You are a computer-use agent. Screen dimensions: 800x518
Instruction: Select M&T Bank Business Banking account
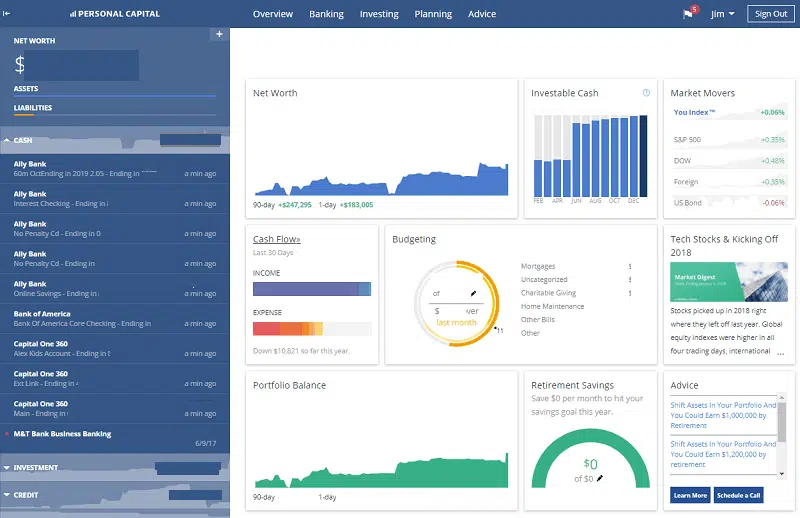point(115,438)
